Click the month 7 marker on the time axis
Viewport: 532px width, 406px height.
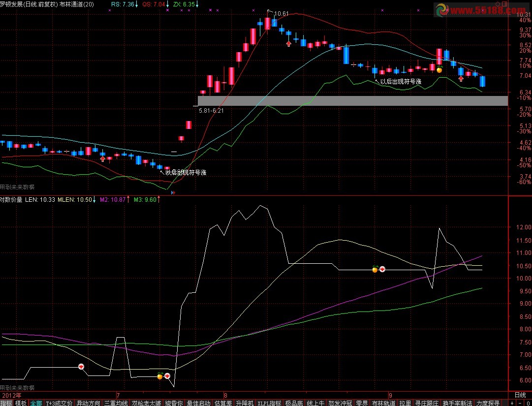pos(118,395)
